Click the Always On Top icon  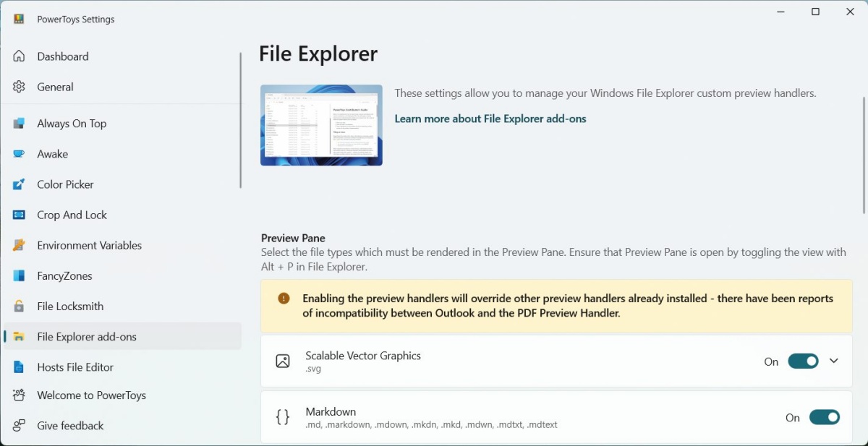tap(19, 124)
